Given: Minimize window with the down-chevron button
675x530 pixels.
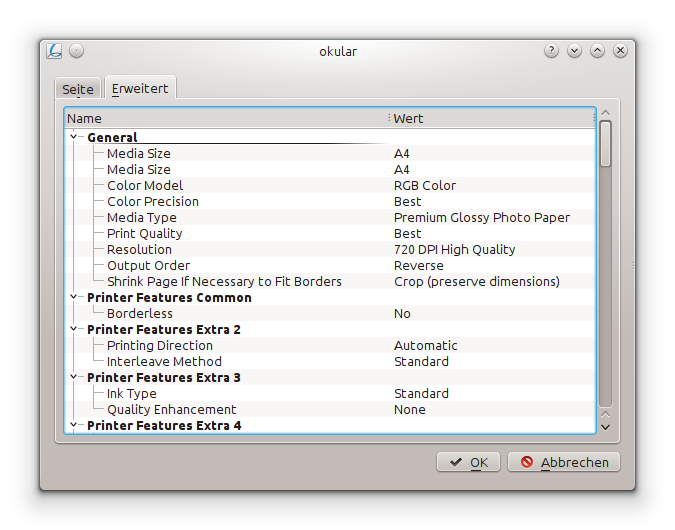Looking at the screenshot, I should (x=574, y=51).
